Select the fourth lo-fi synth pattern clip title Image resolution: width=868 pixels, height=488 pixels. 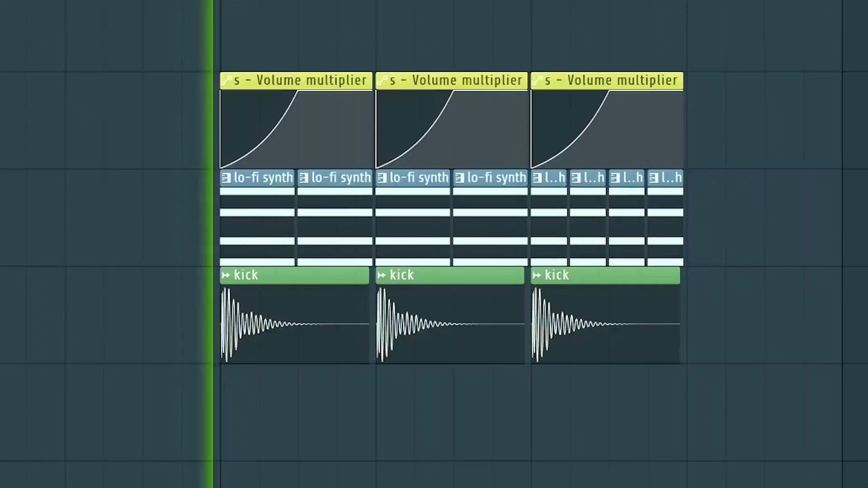click(x=496, y=178)
